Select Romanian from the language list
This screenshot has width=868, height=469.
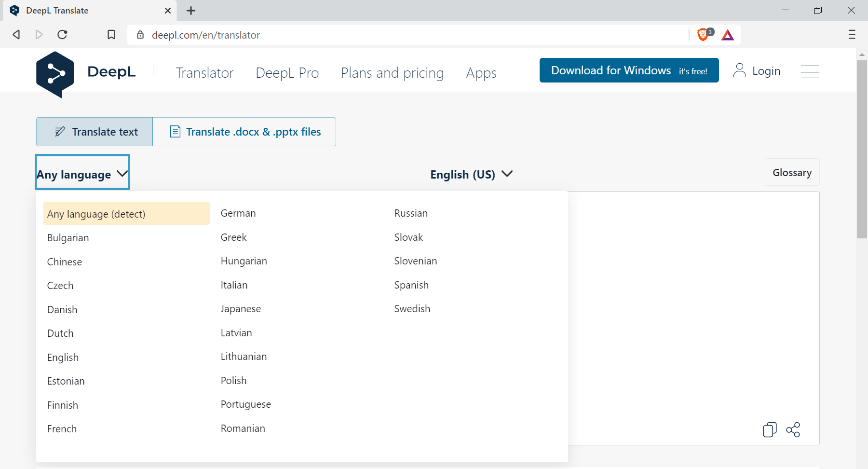pos(243,428)
